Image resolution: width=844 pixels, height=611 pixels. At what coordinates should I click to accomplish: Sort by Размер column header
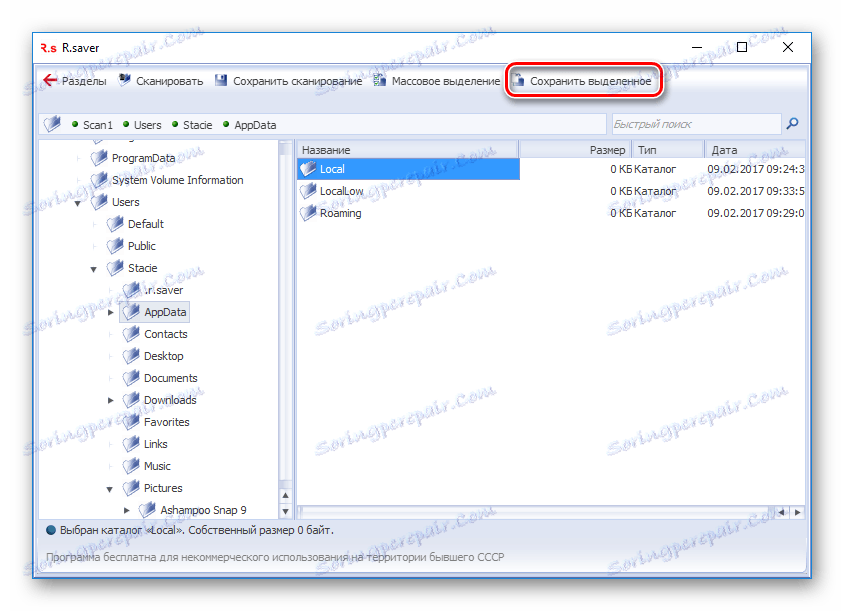tap(575, 150)
